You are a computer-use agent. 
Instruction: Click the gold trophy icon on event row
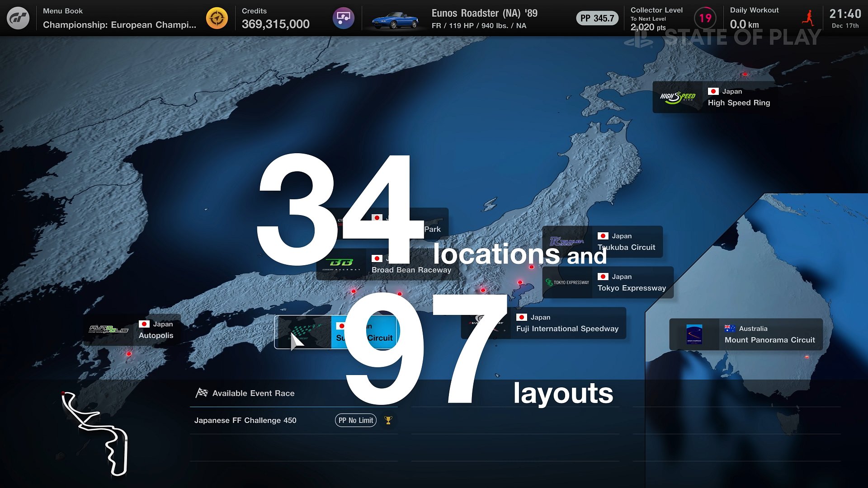tap(388, 420)
